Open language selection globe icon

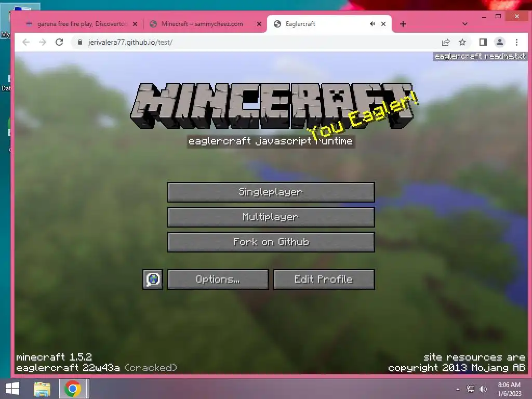(153, 279)
